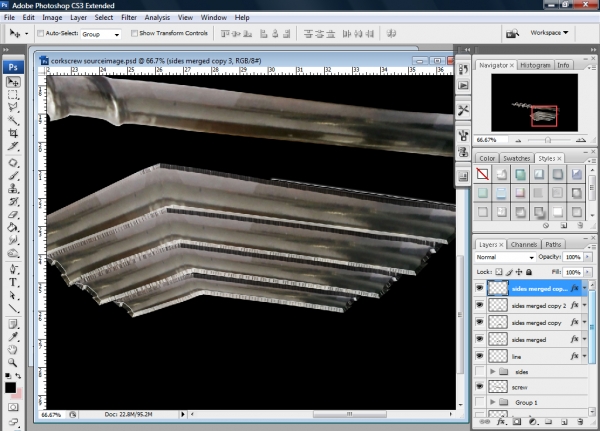The image size is (600, 431).
Task: Switch to the Swatches tab
Action: click(516, 158)
